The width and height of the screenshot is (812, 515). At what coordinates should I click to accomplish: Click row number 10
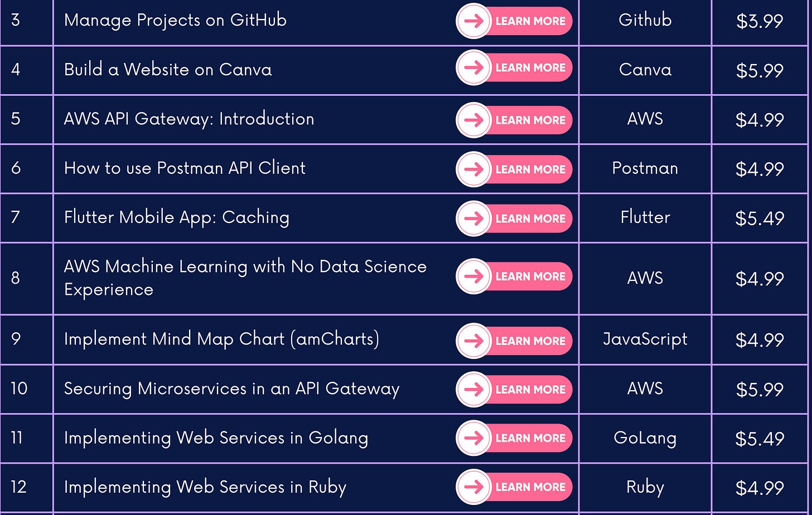click(19, 388)
